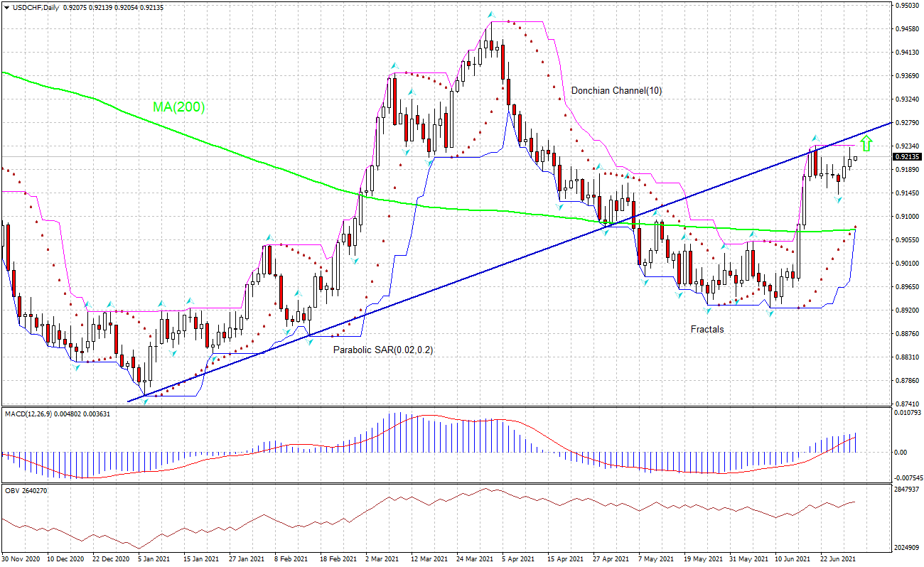
Task: Click the Fractals text label
Action: [707, 330]
